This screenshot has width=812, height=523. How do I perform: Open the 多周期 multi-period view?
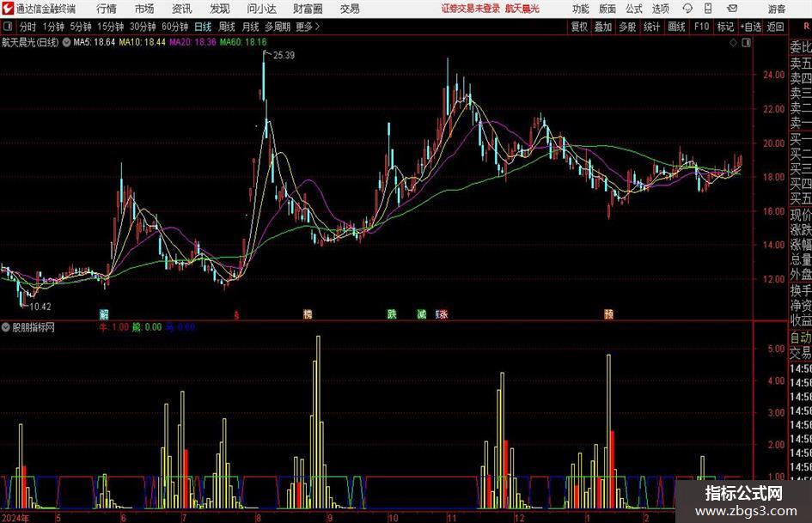pos(278,27)
